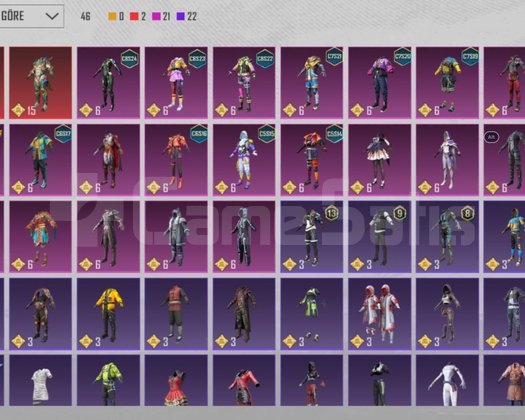Select the long brown trench coat outfit
Screen dimensions: 525x420
click(x=244, y=314)
